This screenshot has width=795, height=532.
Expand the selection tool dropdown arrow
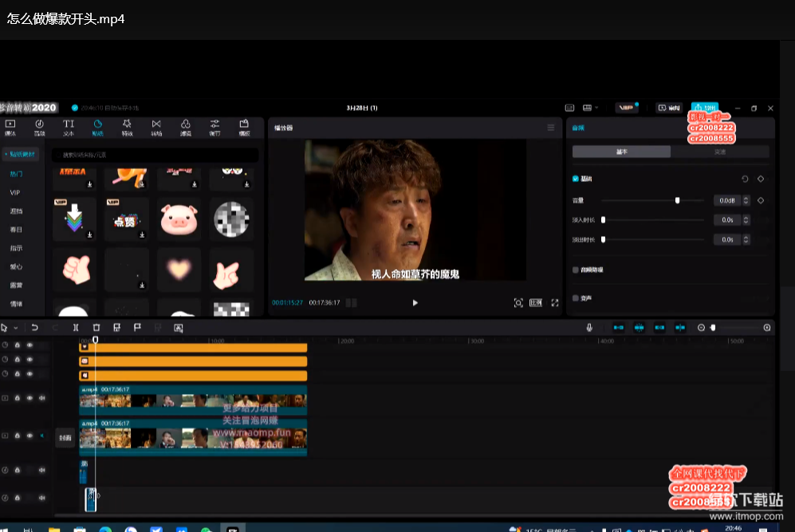[x=16, y=328]
